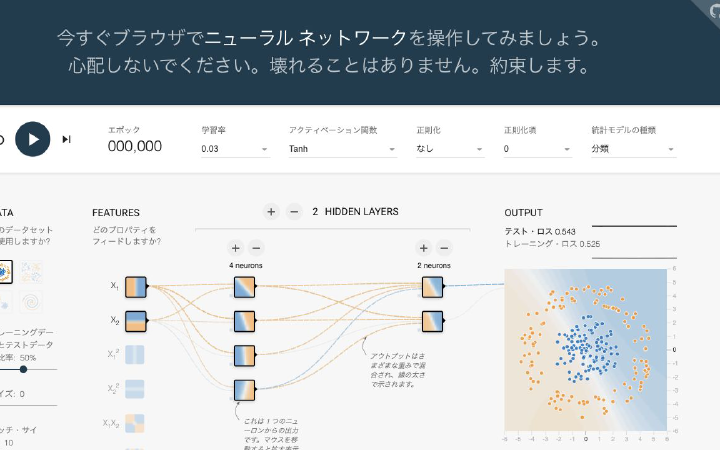This screenshot has width=720, height=450.
Task: Click the テスト・ロス 0.543 text
Action: (540, 231)
